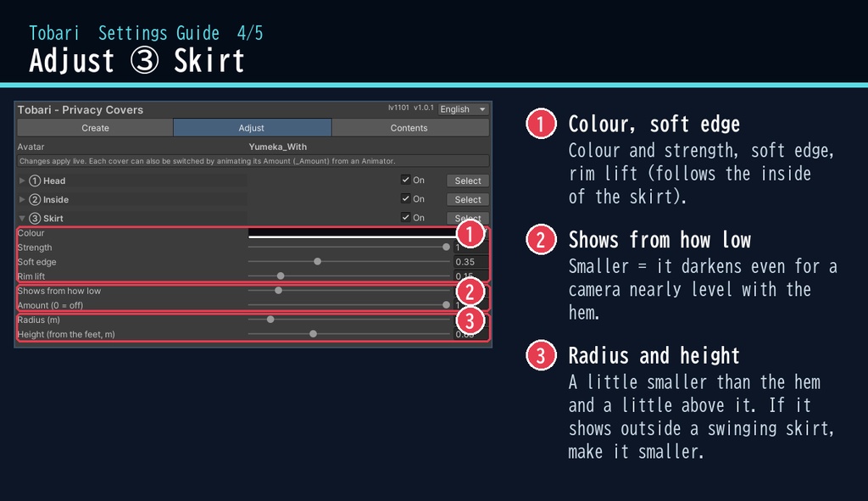This screenshot has width=868, height=501.
Task: Click the Radius (m) slider handle
Action: click(x=270, y=320)
